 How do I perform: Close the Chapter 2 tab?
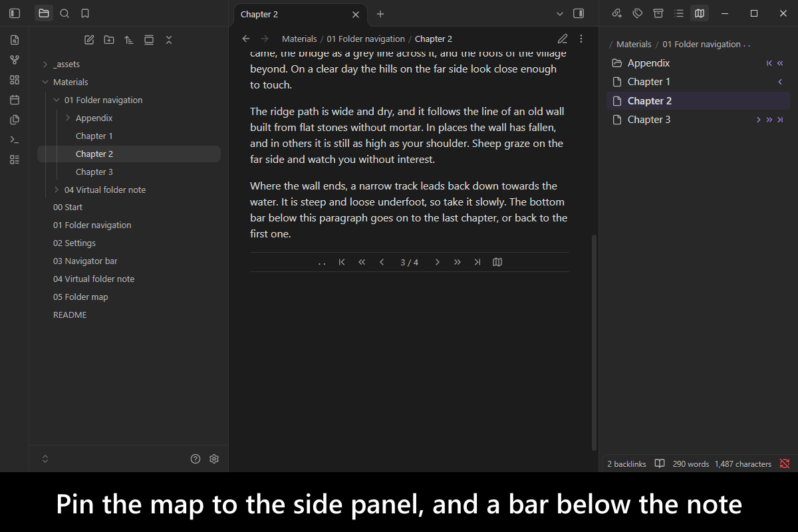356,14
